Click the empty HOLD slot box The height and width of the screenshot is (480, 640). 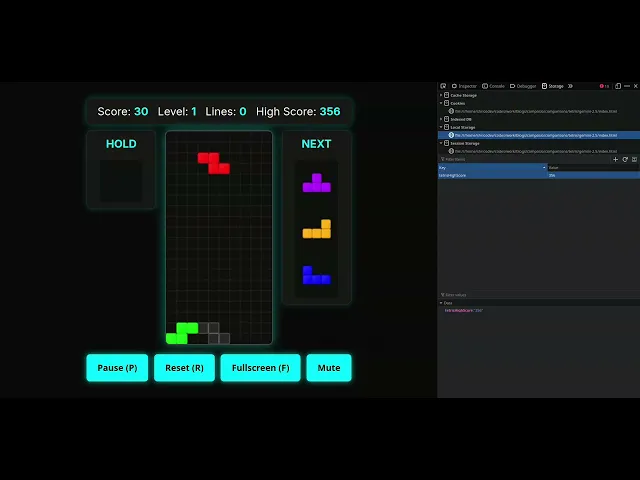click(121, 181)
